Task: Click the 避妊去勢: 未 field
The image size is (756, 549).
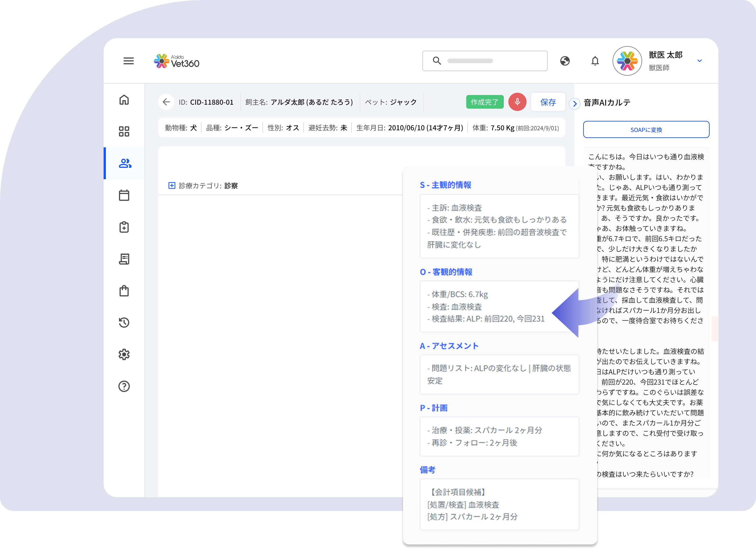Action: [x=328, y=128]
